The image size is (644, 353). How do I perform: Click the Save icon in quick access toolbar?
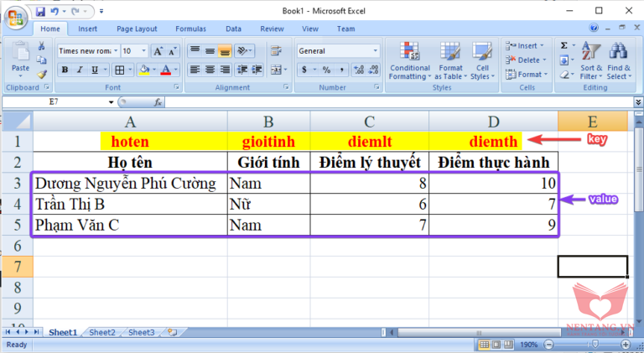pyautogui.click(x=41, y=10)
